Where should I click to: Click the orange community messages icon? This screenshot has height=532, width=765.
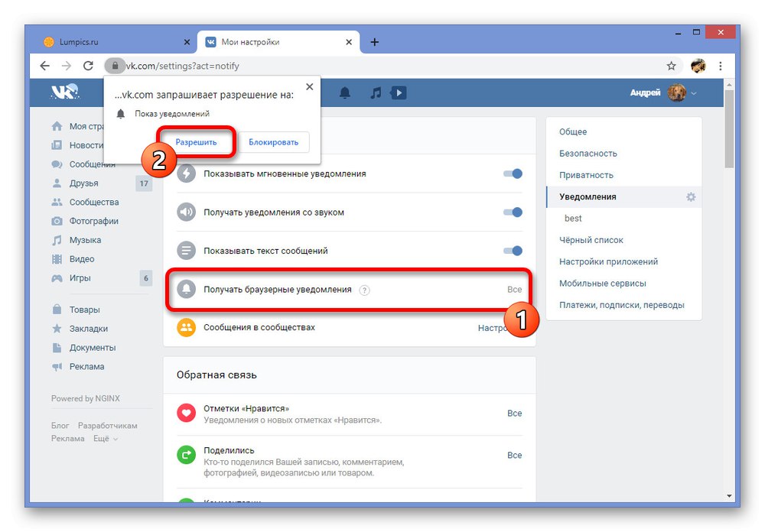click(186, 328)
